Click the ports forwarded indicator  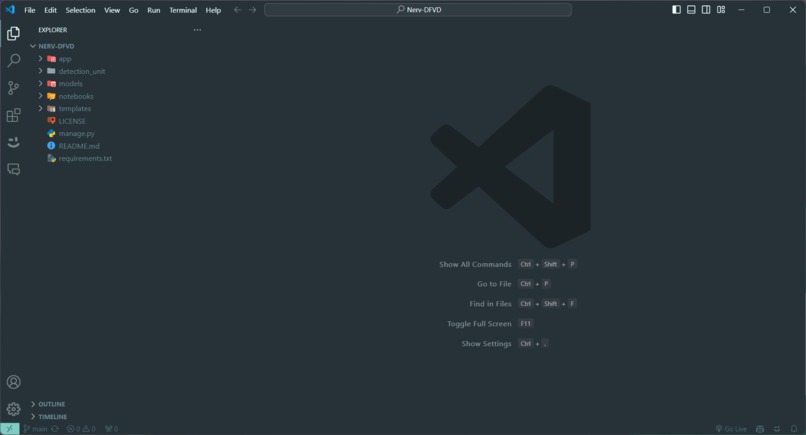tap(112, 429)
